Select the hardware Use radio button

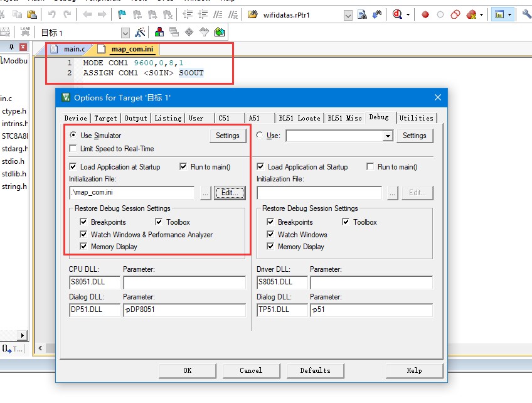coord(260,135)
